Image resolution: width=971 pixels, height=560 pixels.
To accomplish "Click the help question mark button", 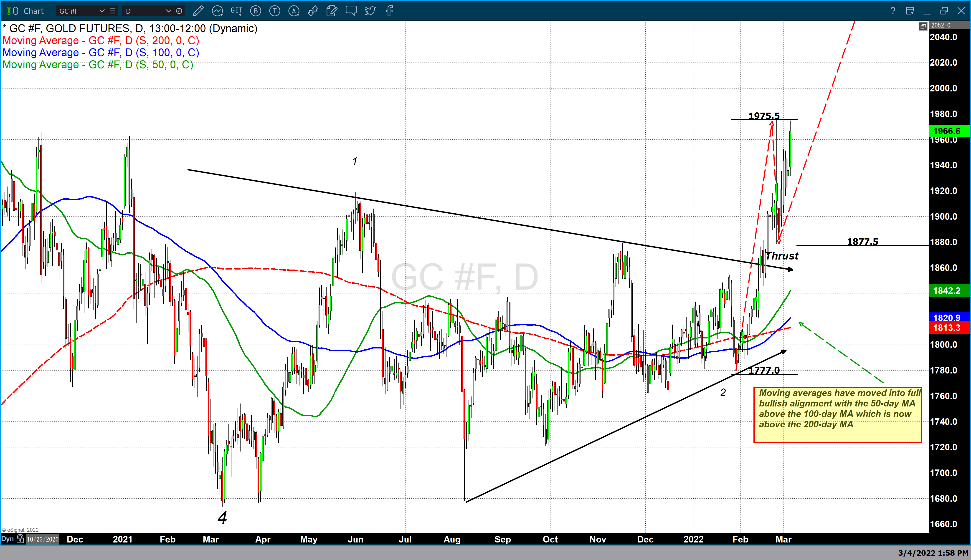I will (x=892, y=11).
